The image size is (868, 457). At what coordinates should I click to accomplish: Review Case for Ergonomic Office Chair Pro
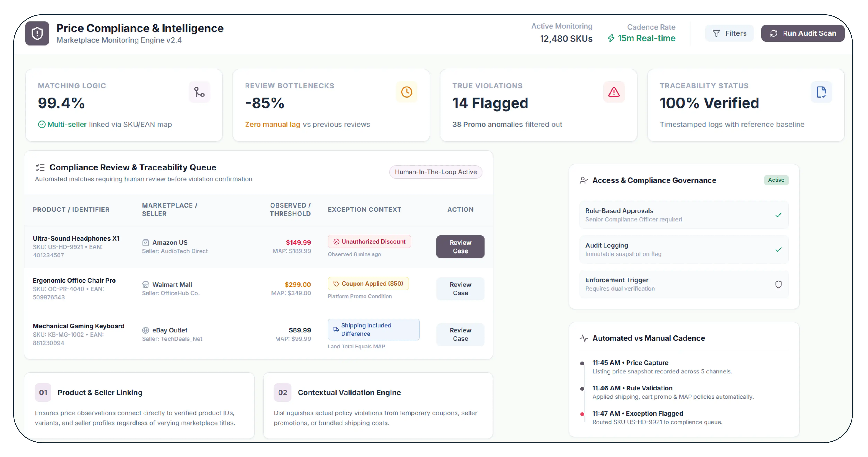pos(460,289)
